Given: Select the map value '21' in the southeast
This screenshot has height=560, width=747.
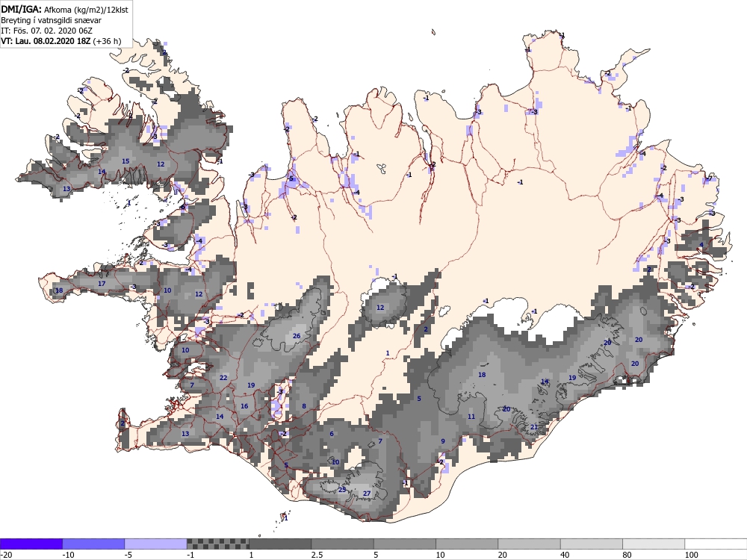Looking at the screenshot, I should point(534,426).
